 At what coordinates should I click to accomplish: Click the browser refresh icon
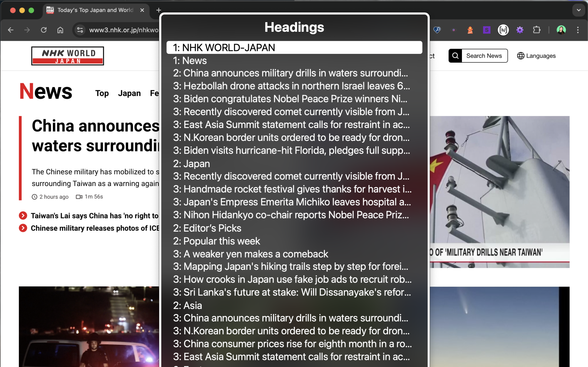(x=44, y=30)
